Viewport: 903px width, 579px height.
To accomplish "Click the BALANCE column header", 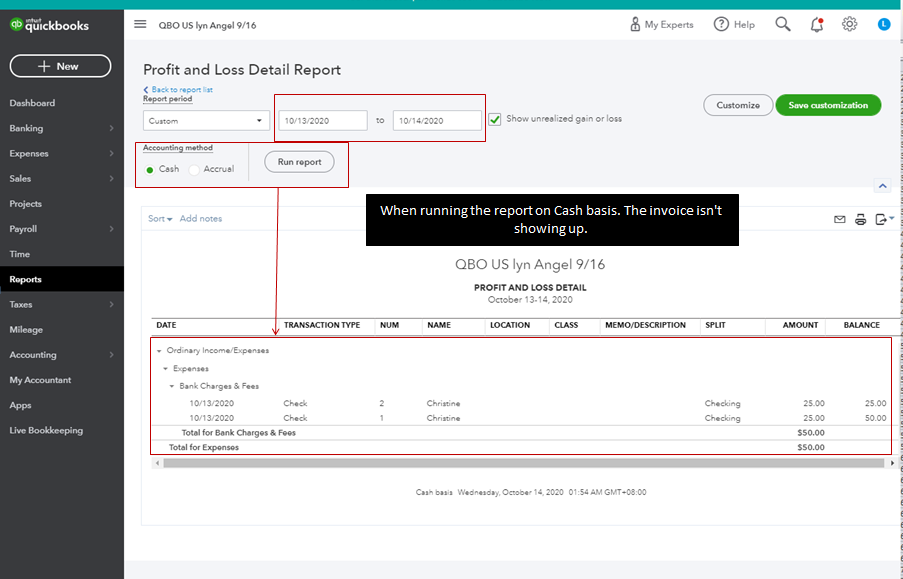I will [x=862, y=325].
